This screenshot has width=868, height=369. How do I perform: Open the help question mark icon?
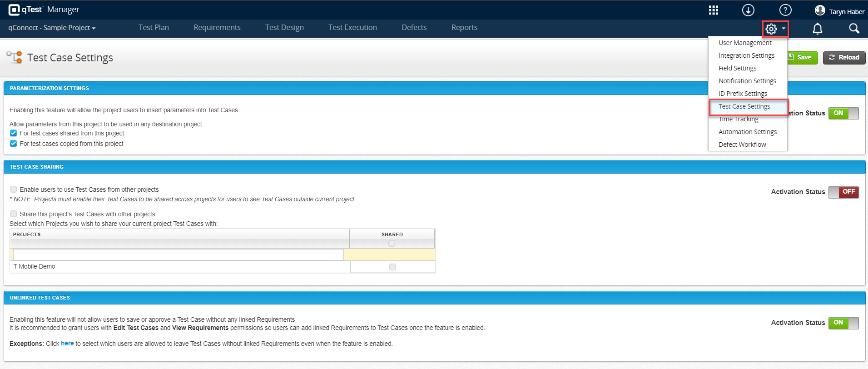coord(785,10)
